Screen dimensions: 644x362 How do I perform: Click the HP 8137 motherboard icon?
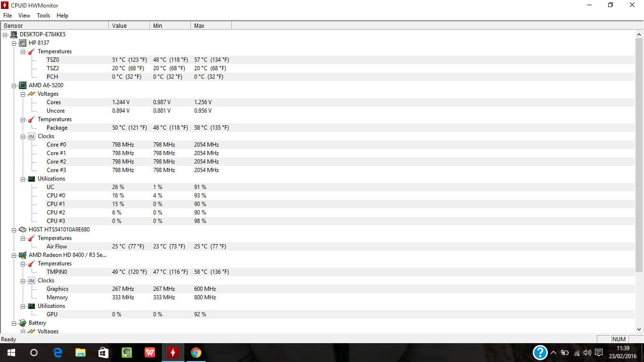click(x=22, y=43)
